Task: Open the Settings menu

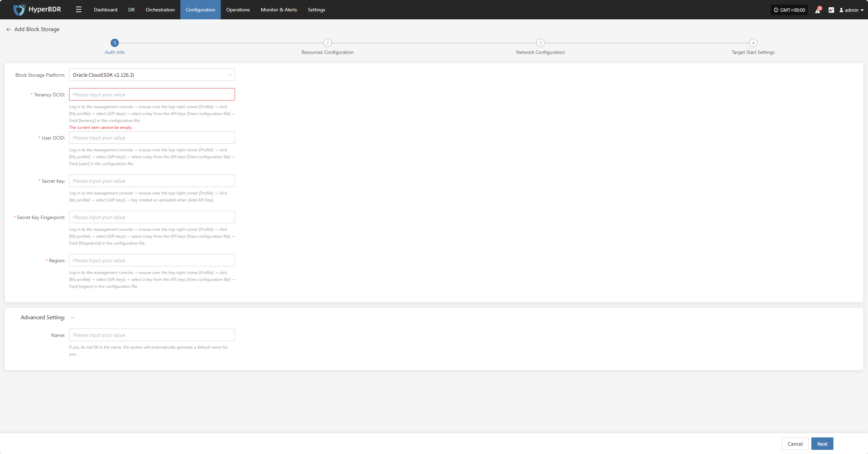Action: pos(317,10)
